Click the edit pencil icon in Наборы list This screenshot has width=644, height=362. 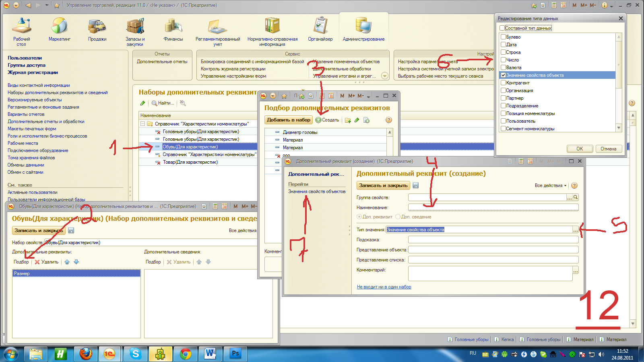click(x=143, y=103)
